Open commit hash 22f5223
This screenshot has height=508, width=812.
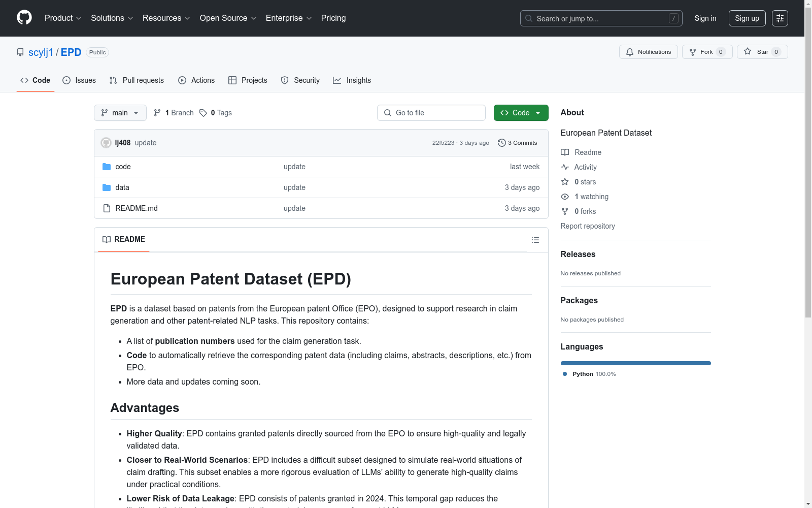443,143
